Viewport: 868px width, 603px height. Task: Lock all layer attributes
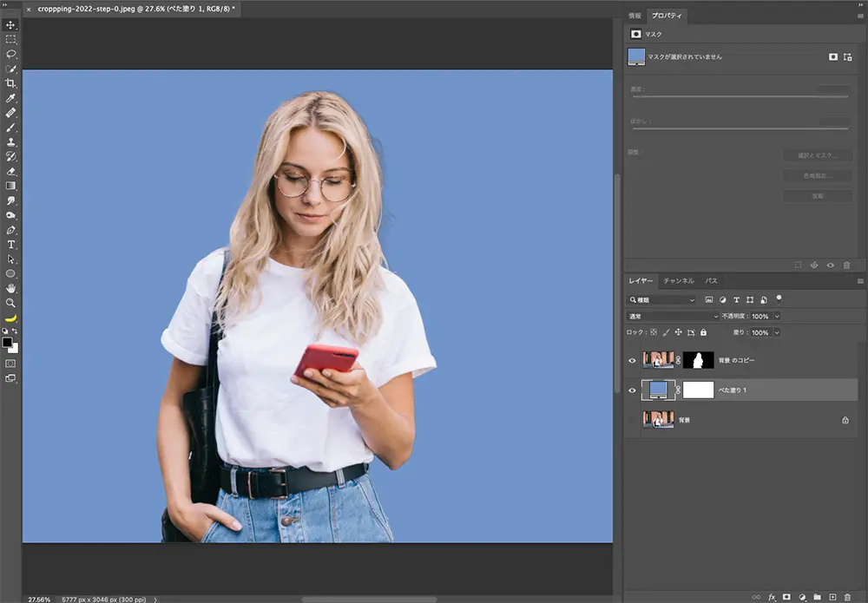tap(704, 332)
